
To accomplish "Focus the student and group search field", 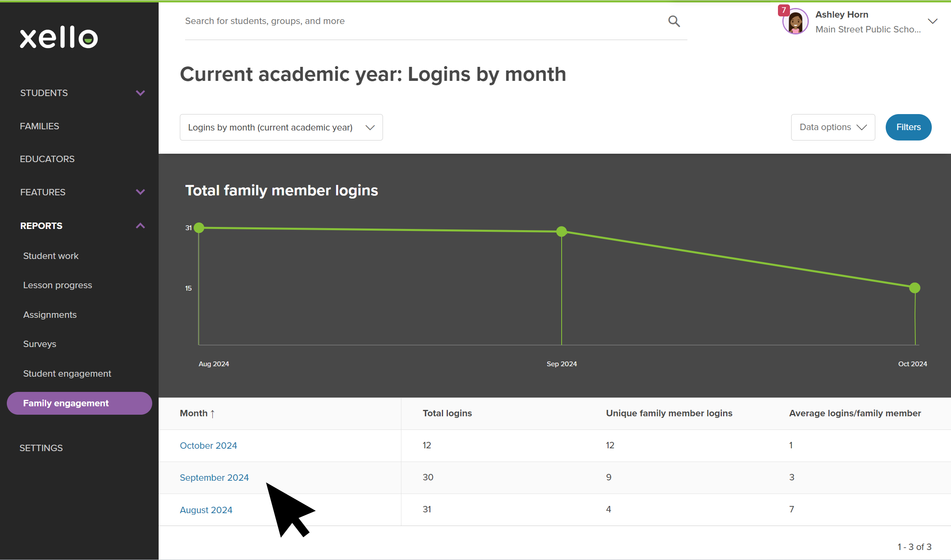I will (425, 21).
